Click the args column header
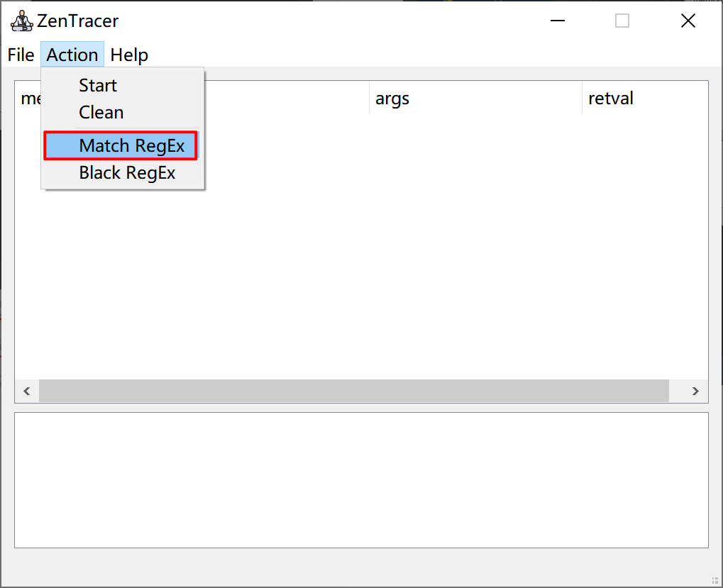723x588 pixels. point(475,98)
